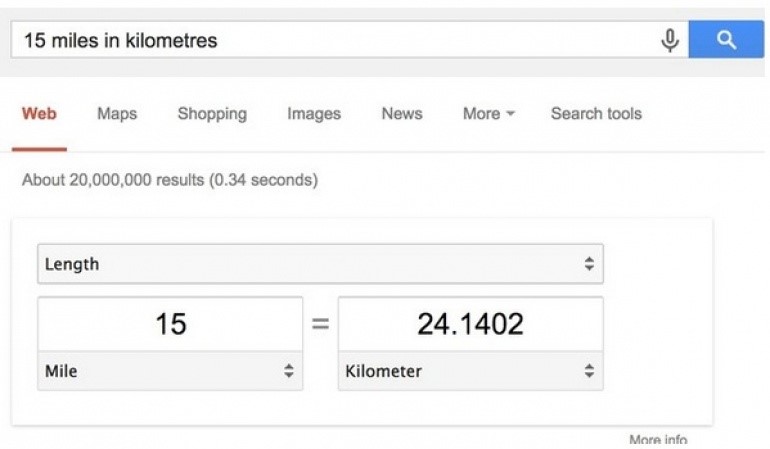Click the microphone voice search icon
This screenshot has width=770, height=449.
(x=669, y=40)
